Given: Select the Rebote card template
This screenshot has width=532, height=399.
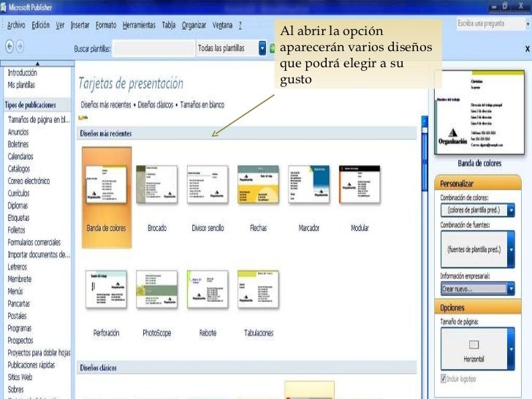Looking at the screenshot, I should point(208,289).
